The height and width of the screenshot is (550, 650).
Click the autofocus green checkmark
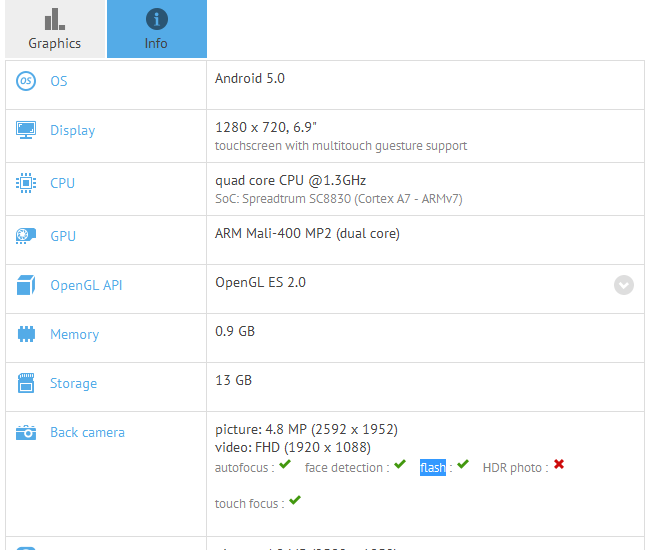tap(285, 465)
